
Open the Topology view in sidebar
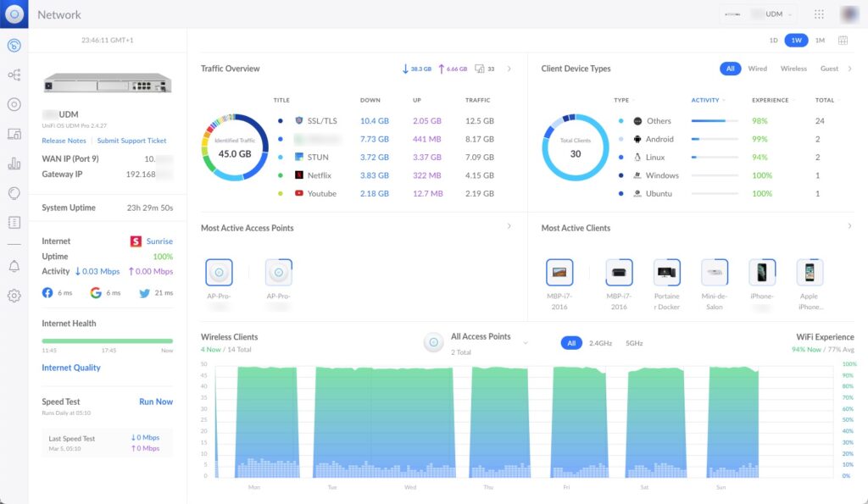(14, 75)
